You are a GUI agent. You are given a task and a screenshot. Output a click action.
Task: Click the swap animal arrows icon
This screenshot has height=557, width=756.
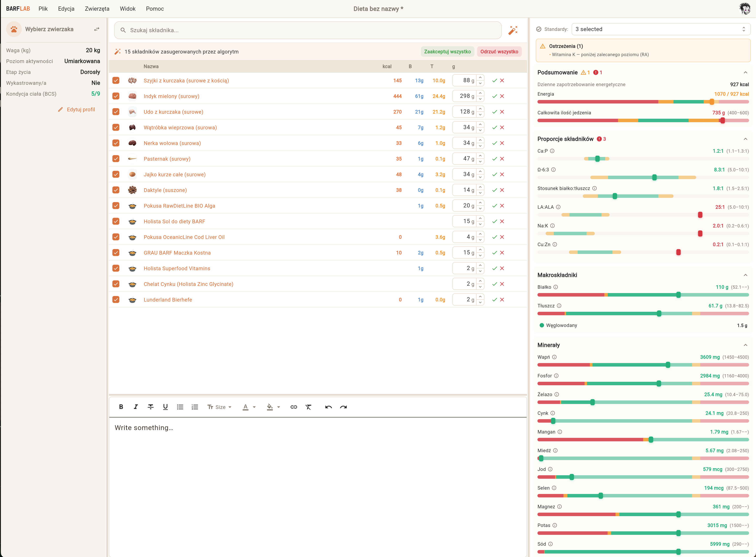[x=97, y=29]
